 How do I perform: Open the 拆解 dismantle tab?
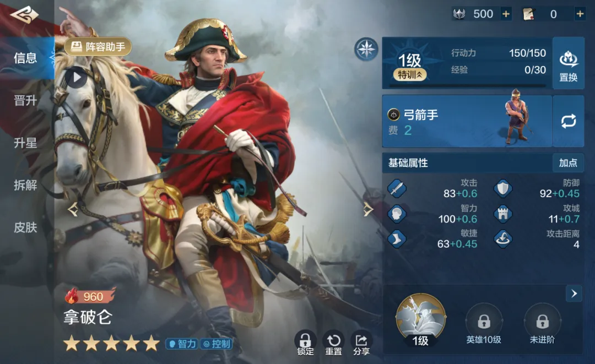(25, 185)
